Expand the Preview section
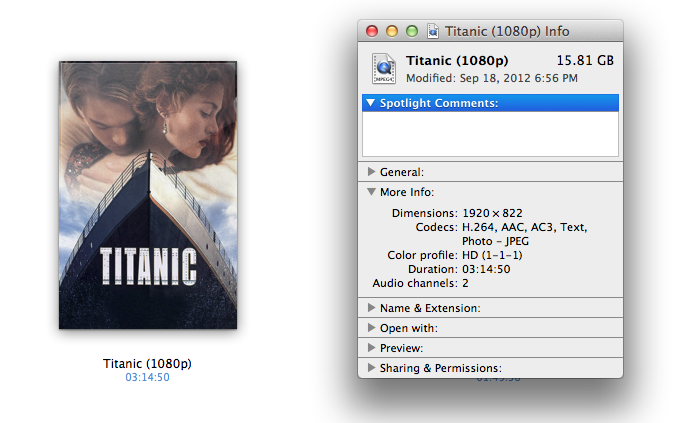 [x=371, y=348]
